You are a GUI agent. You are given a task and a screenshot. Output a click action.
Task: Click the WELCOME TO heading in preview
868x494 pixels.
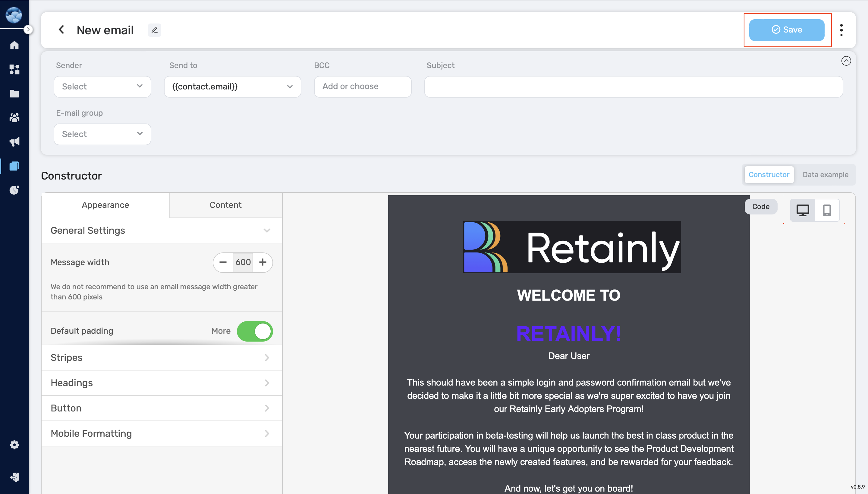point(569,295)
